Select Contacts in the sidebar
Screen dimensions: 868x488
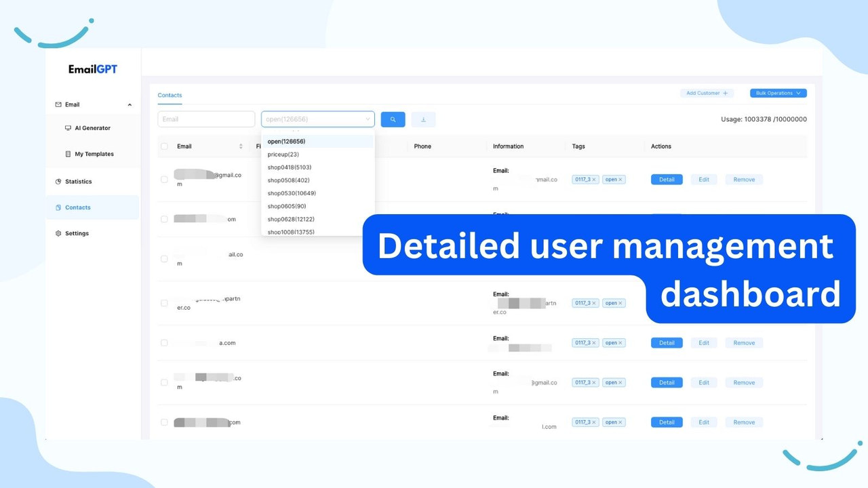77,207
